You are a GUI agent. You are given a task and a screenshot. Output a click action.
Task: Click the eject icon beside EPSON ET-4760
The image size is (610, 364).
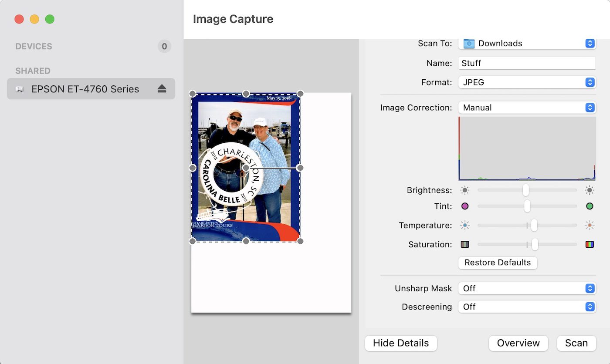(x=162, y=89)
